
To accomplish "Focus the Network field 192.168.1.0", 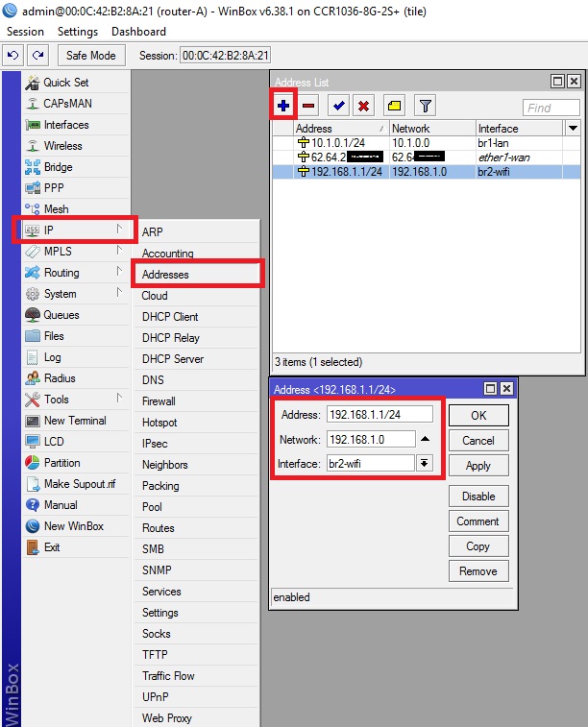I will point(371,439).
